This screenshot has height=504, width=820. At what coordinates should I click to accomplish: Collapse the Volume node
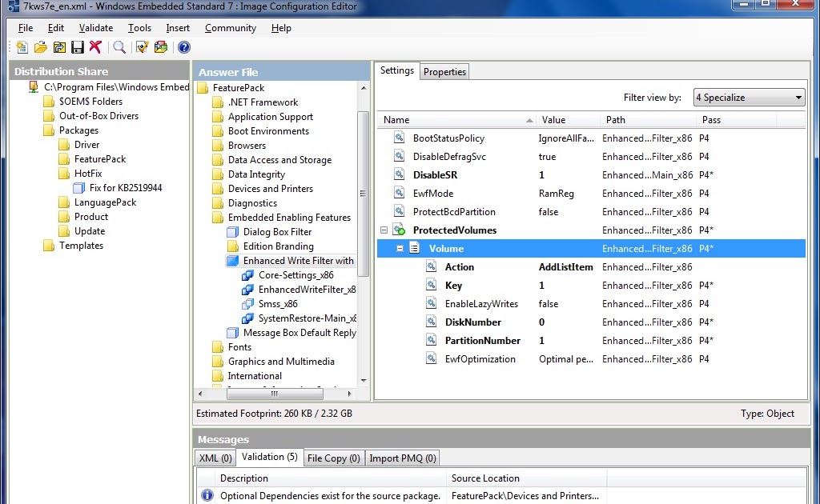(x=400, y=249)
